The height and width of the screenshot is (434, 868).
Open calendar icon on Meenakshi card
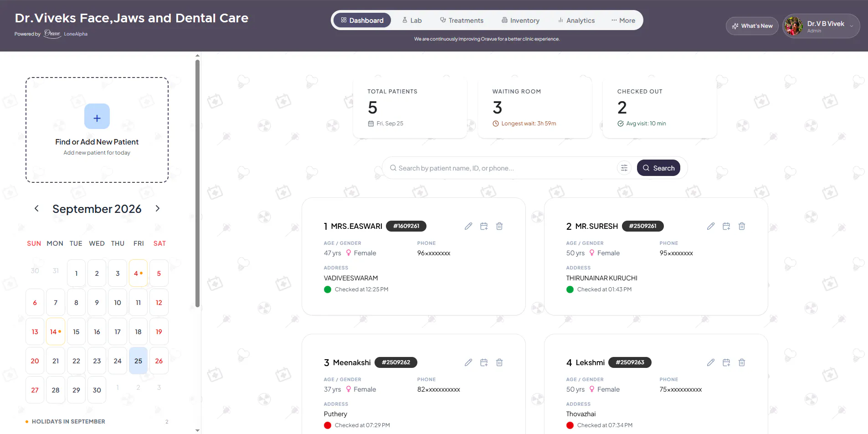coord(484,362)
